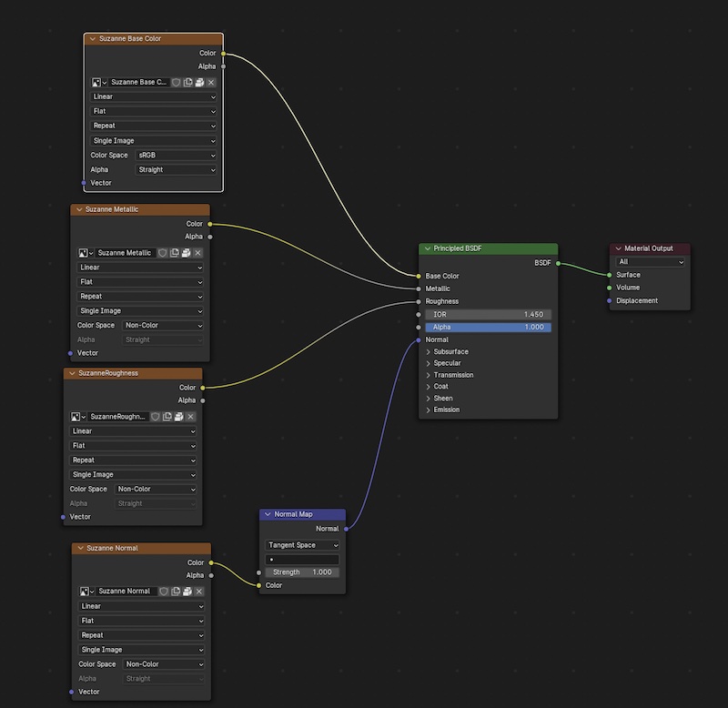Unlink image in Suzanne Normal node
This screenshot has height=708, width=728.
(199, 592)
